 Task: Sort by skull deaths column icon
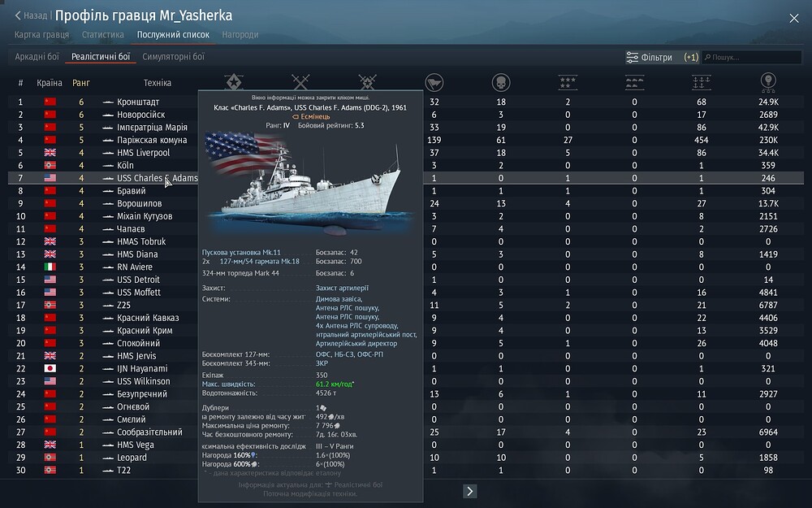[501, 82]
